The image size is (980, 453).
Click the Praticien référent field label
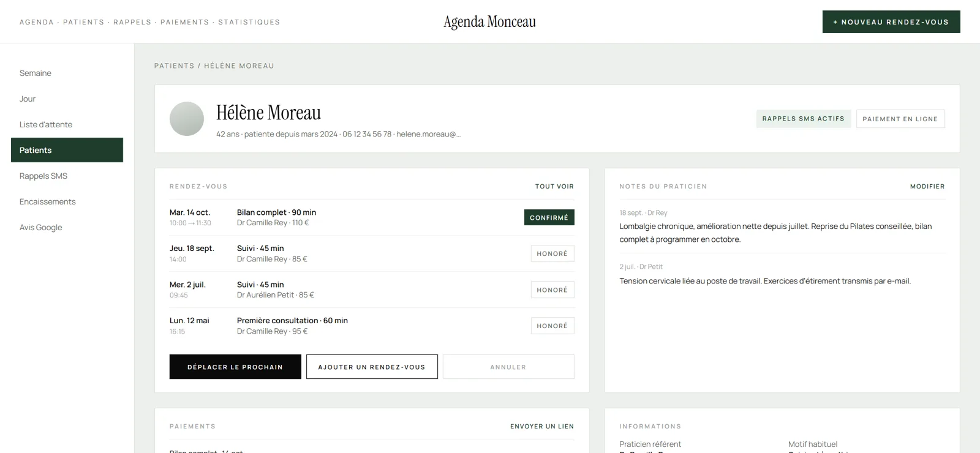pyautogui.click(x=650, y=444)
